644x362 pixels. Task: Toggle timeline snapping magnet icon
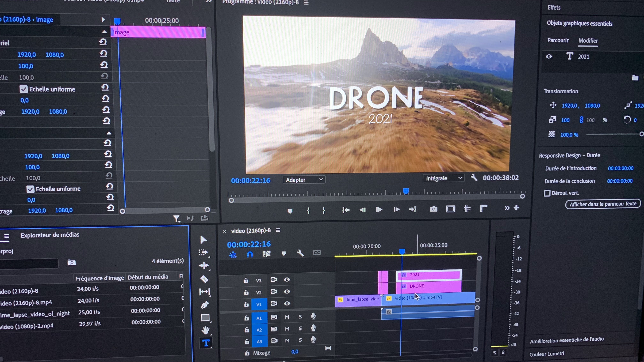(x=250, y=254)
